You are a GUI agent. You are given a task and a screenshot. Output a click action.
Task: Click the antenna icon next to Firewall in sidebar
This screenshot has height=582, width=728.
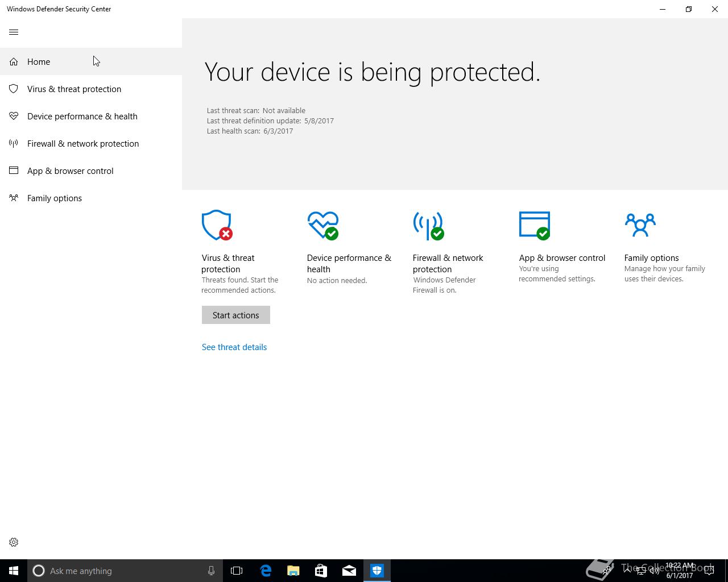coord(14,143)
